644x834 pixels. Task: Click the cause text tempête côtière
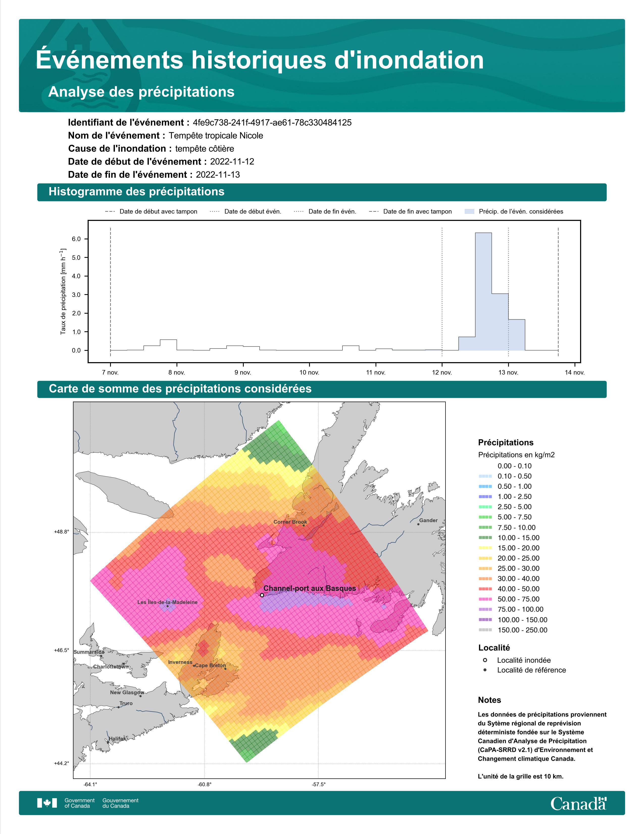pos(205,149)
